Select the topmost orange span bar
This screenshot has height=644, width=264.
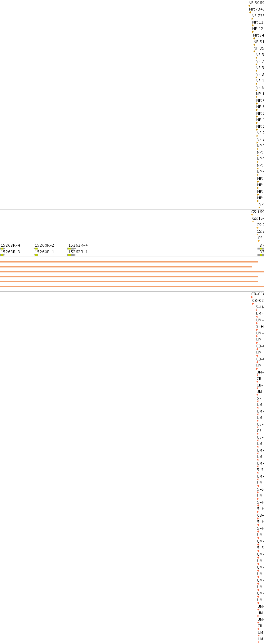(129, 262)
